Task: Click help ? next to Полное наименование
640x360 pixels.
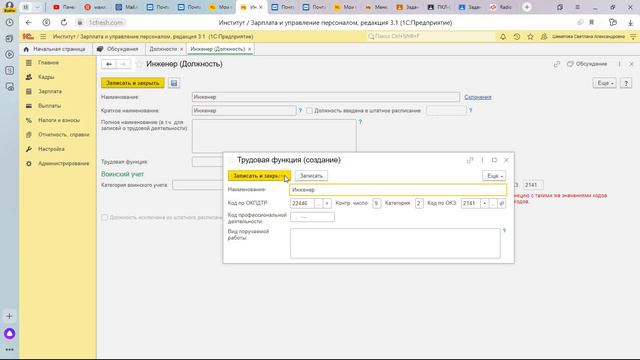Action: click(x=360, y=122)
